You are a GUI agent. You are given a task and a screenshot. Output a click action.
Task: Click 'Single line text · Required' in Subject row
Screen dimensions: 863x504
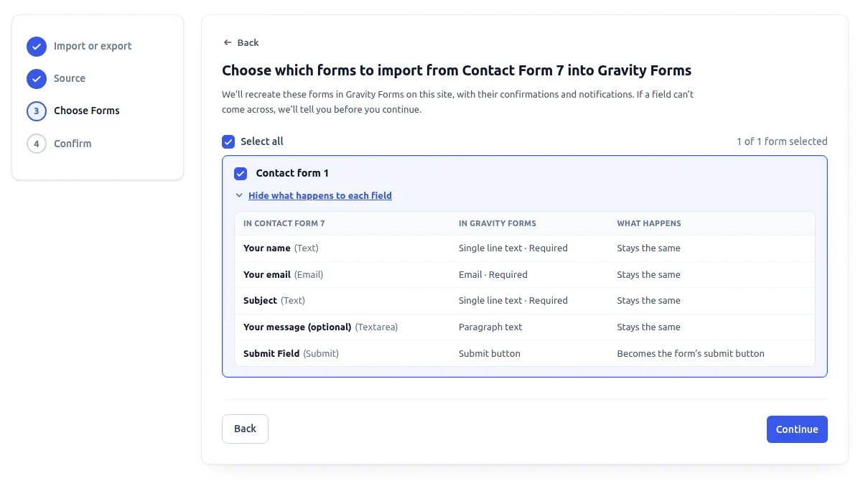(513, 301)
